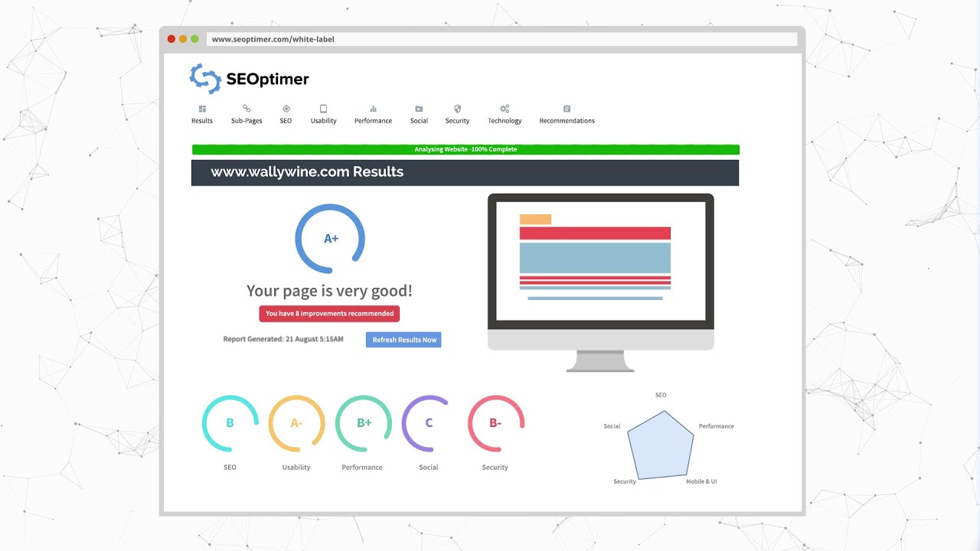Viewport: 980px width, 551px height.
Task: Click the Usability label under A- gauge
Action: 296,468
